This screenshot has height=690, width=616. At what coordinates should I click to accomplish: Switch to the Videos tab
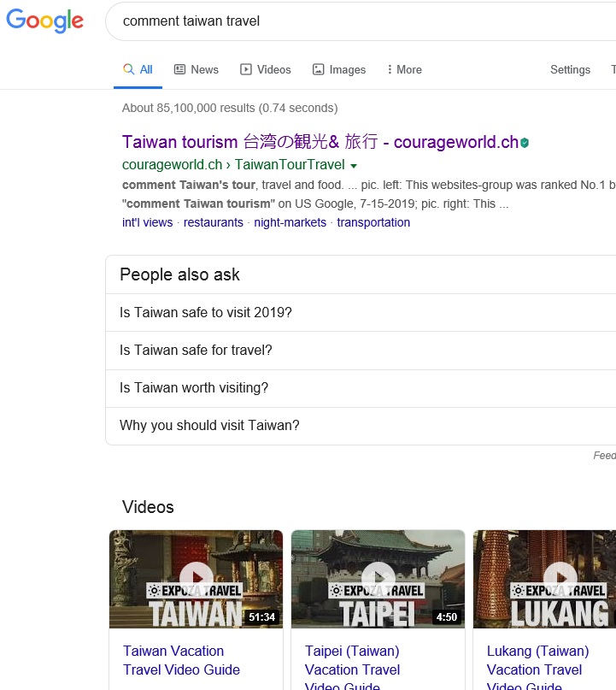[x=265, y=69]
